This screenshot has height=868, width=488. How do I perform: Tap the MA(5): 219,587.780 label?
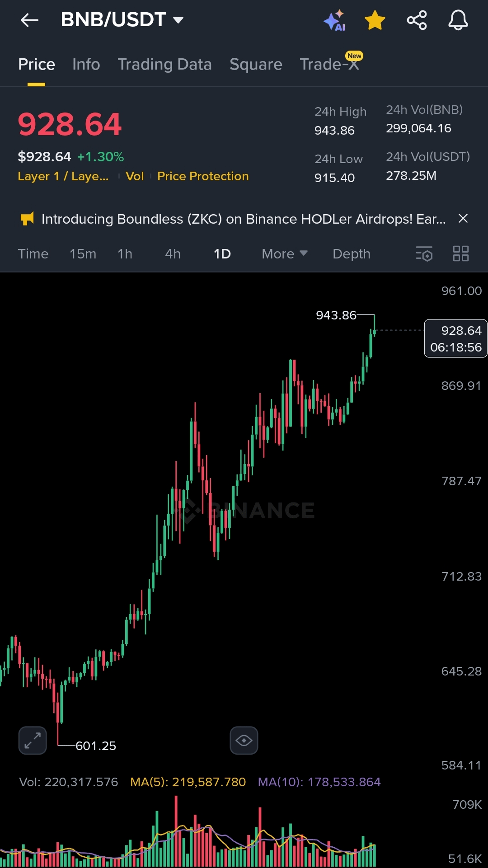[188, 782]
